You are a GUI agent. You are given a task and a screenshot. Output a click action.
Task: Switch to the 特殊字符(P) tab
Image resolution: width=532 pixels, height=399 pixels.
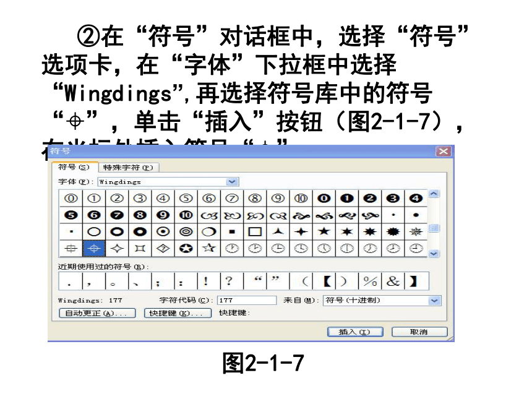[128, 168]
